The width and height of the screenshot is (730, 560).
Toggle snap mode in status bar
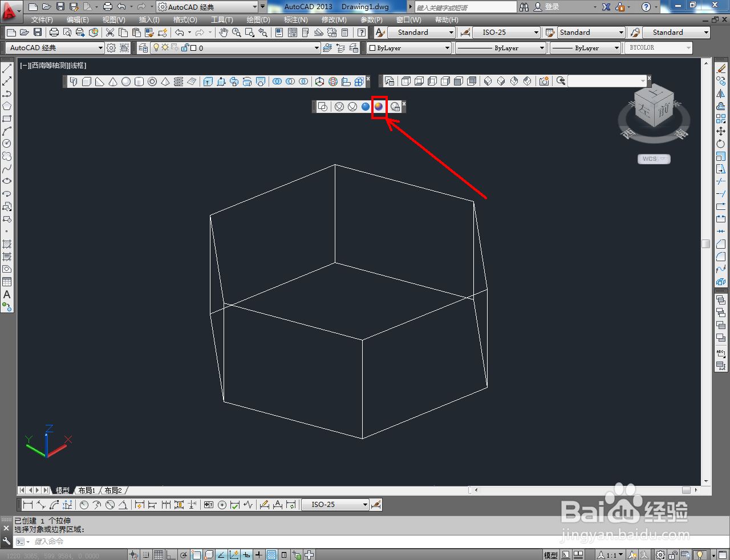click(147, 554)
